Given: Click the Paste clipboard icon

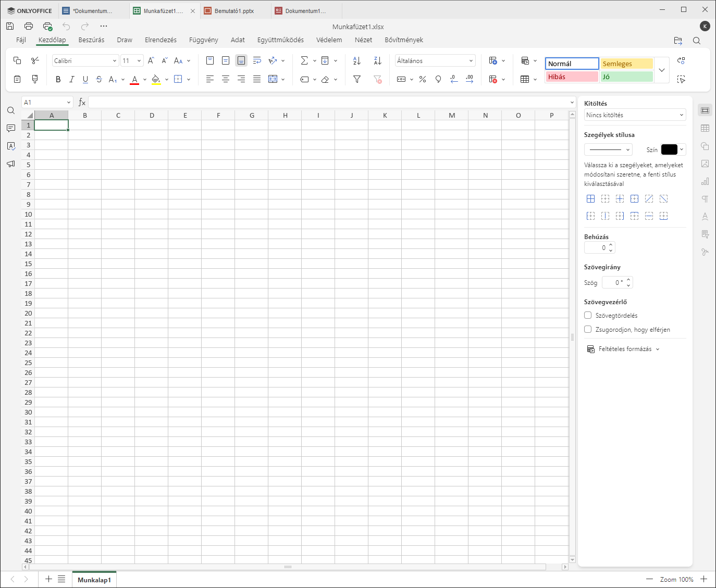Looking at the screenshot, I should click(x=17, y=79).
